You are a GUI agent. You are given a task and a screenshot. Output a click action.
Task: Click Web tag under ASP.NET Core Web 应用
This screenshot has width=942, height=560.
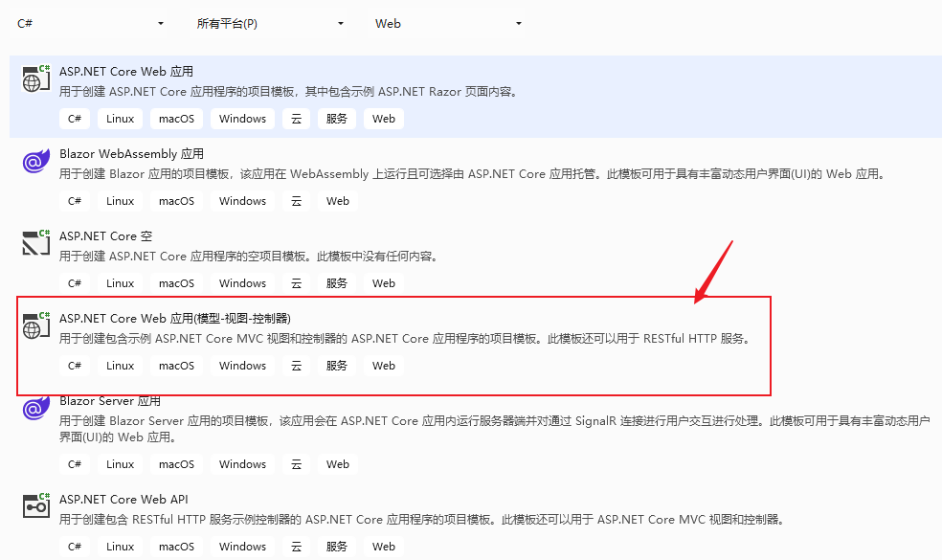(384, 119)
